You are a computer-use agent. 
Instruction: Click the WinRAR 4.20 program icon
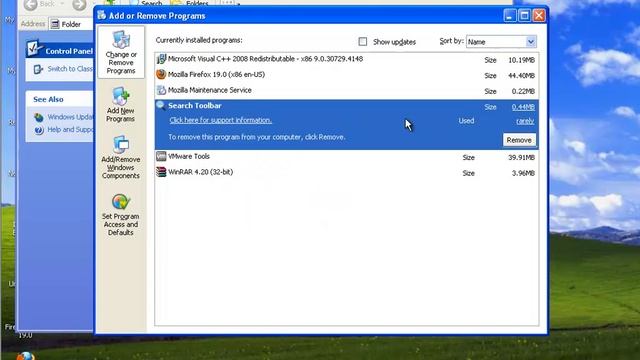point(161,172)
